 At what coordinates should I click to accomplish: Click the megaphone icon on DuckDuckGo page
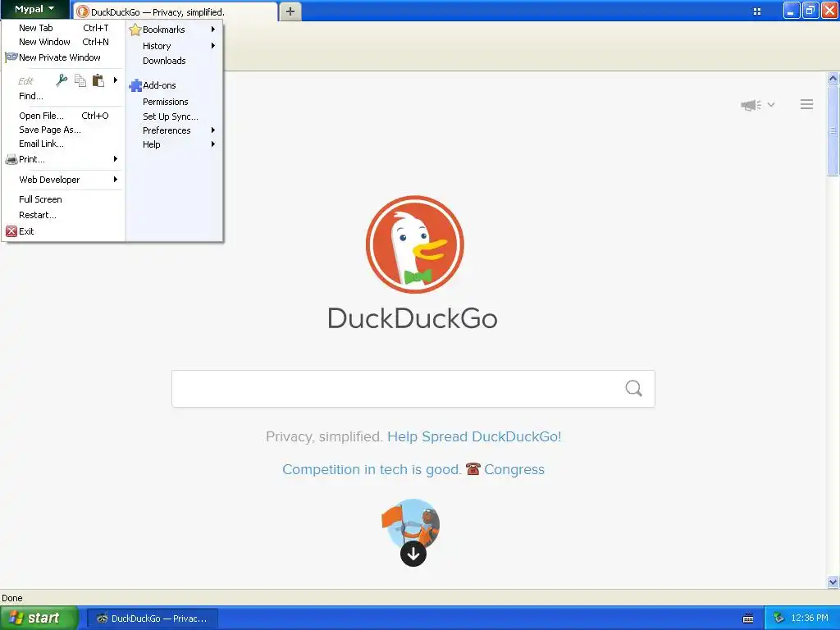(751, 105)
